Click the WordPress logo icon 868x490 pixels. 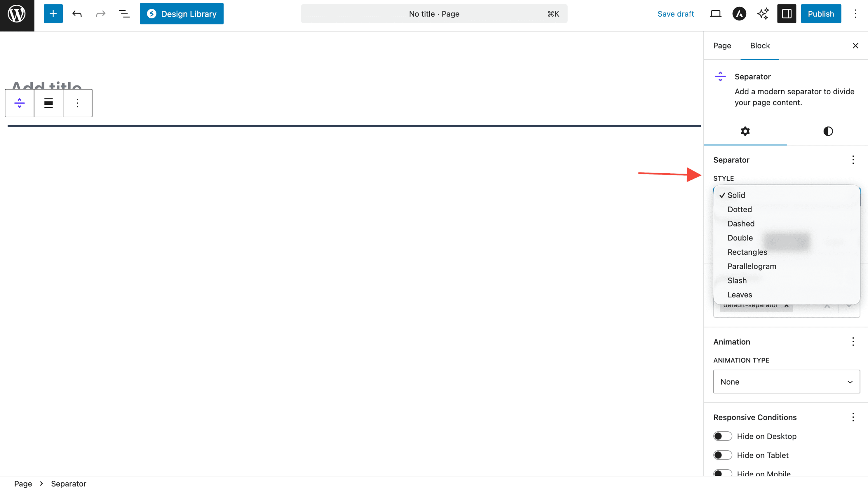click(17, 14)
